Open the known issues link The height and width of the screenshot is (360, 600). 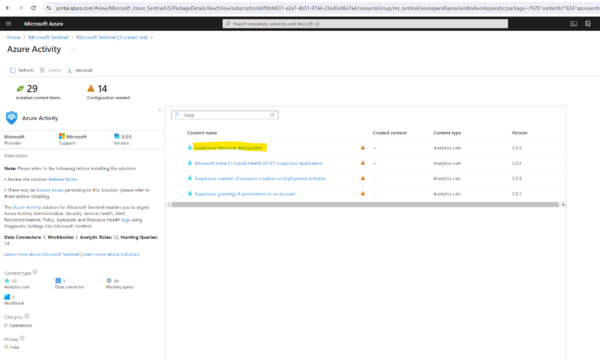[x=50, y=190]
